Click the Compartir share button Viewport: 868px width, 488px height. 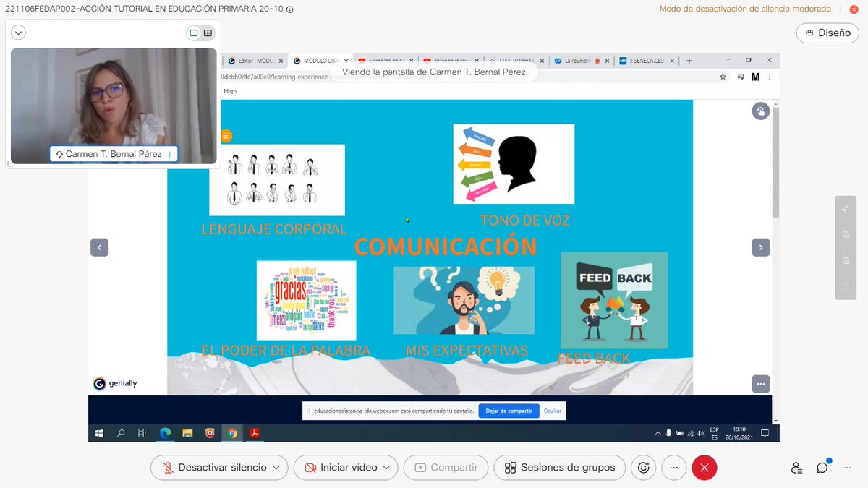coord(446,468)
